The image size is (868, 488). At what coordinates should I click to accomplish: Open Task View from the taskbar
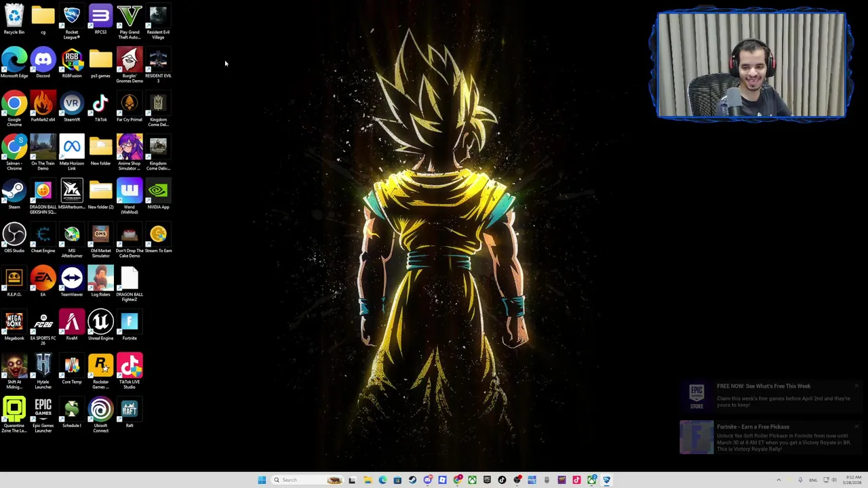pyautogui.click(x=352, y=480)
